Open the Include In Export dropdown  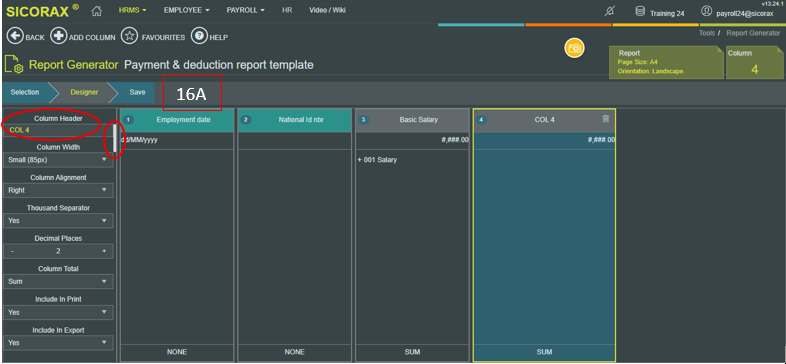click(58, 343)
